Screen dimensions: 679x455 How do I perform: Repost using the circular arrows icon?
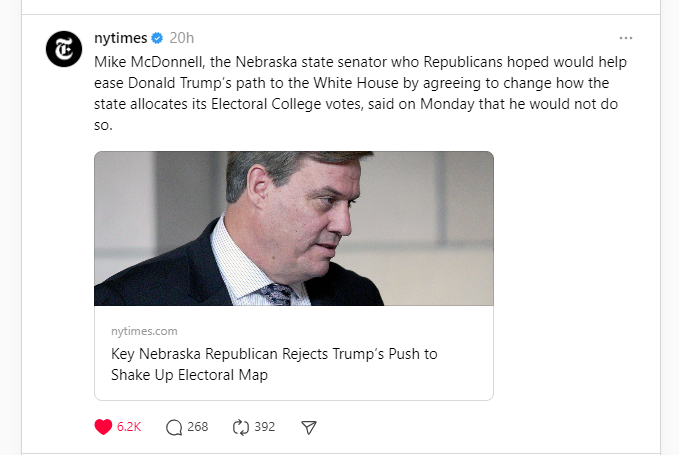240,427
